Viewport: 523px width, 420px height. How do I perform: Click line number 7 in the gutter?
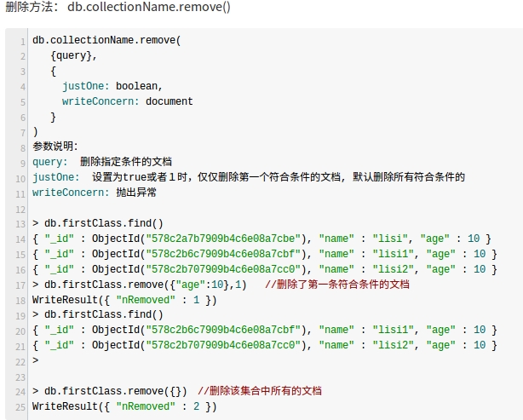point(23,133)
